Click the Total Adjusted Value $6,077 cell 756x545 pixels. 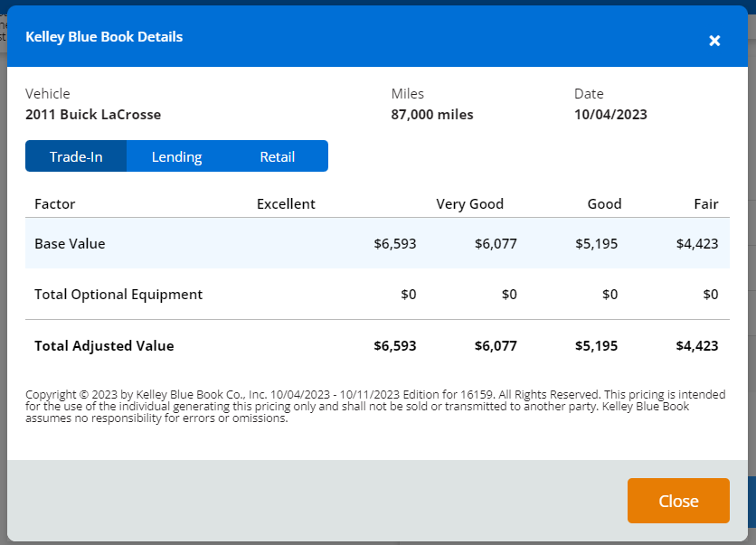(x=495, y=346)
